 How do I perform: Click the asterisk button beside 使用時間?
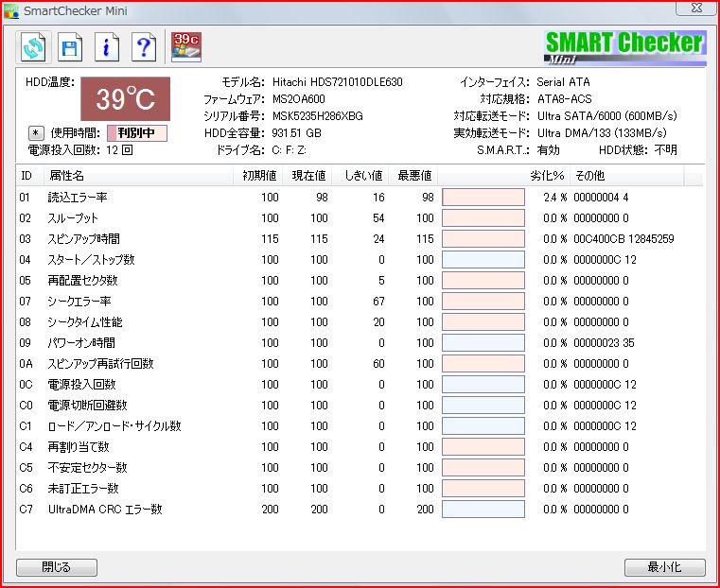[35, 133]
